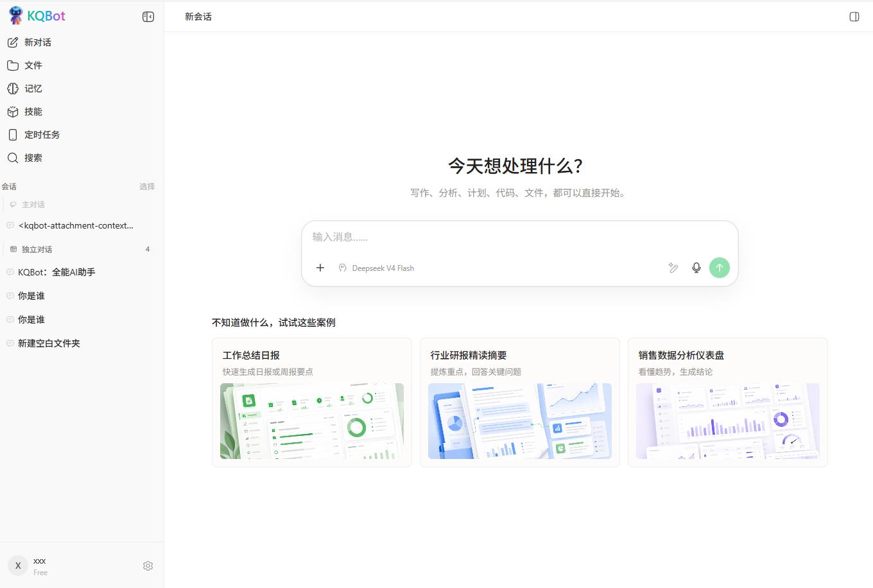
Task: Click the 新对话 pencil icon
Action: pos(13,42)
